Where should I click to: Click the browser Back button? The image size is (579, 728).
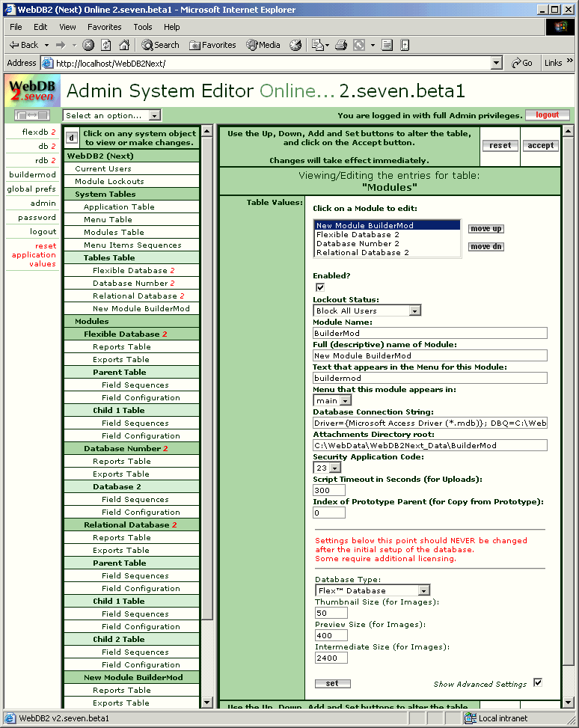point(23,45)
